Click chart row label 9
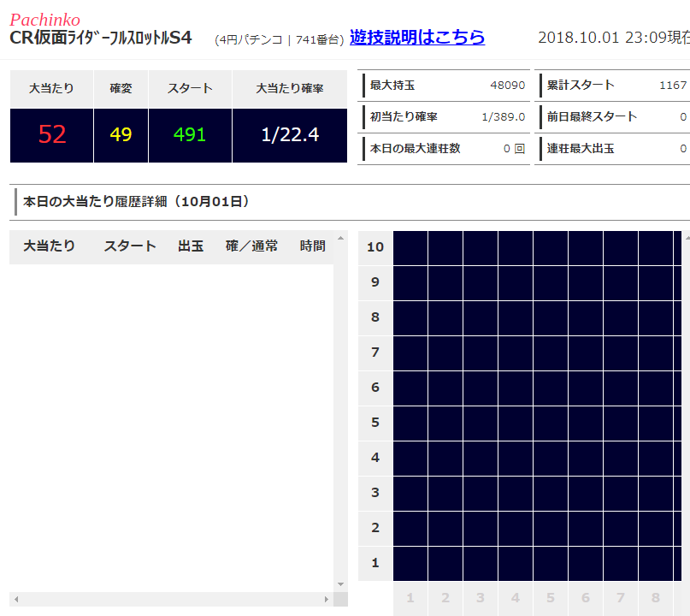 (x=375, y=282)
